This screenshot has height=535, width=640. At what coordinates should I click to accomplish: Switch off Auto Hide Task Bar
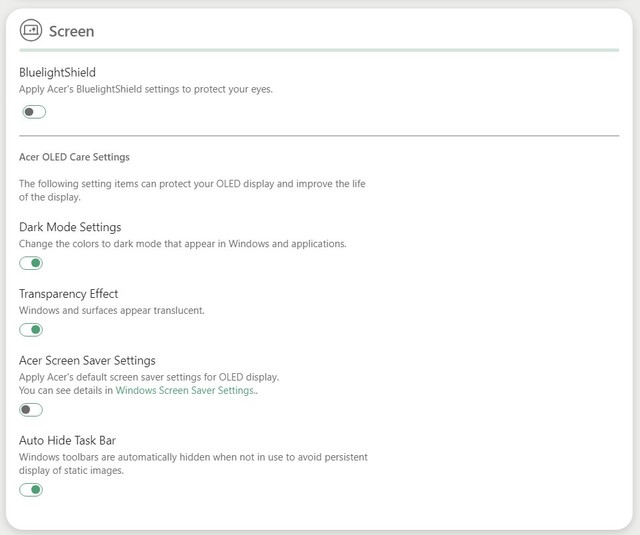(x=31, y=489)
